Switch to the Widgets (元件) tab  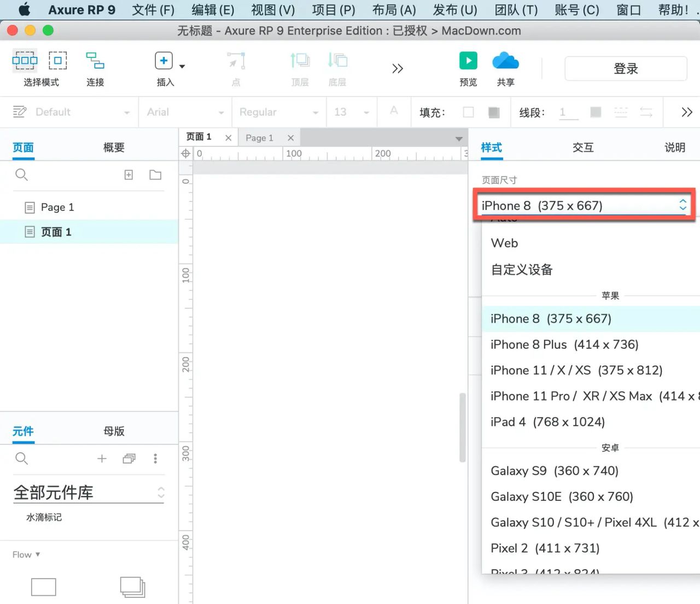[x=23, y=431]
